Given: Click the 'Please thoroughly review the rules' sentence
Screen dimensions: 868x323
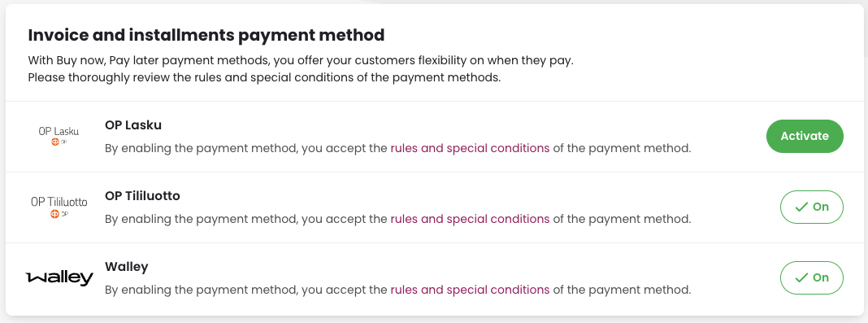Looking at the screenshot, I should pyautogui.click(x=264, y=77).
